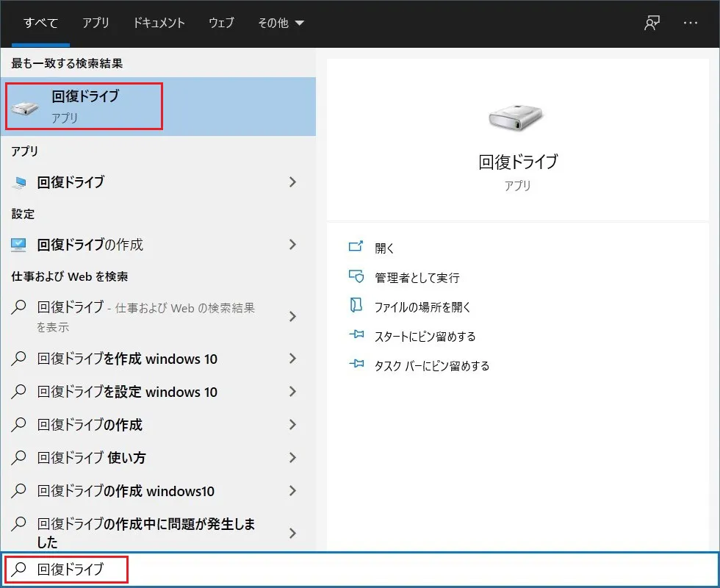The width and height of the screenshot is (720, 588).
Task: Click magnifier icon beside 回復ドライブの作成中に問題が発生しました
Action: point(19,523)
